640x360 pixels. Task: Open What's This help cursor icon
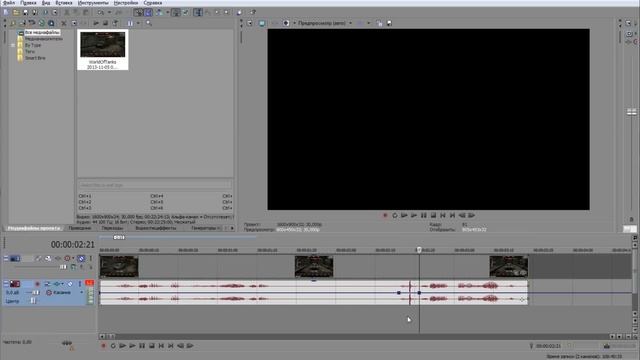click(253, 13)
